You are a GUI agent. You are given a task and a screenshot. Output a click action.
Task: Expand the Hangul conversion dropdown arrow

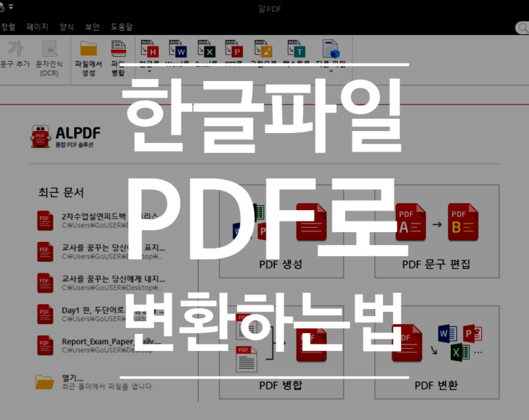(x=150, y=71)
